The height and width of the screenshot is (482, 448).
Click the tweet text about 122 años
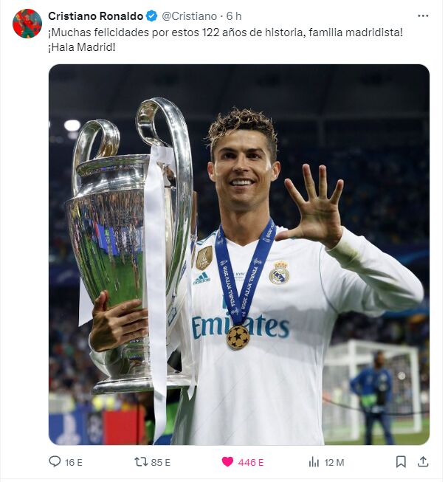tap(225, 32)
